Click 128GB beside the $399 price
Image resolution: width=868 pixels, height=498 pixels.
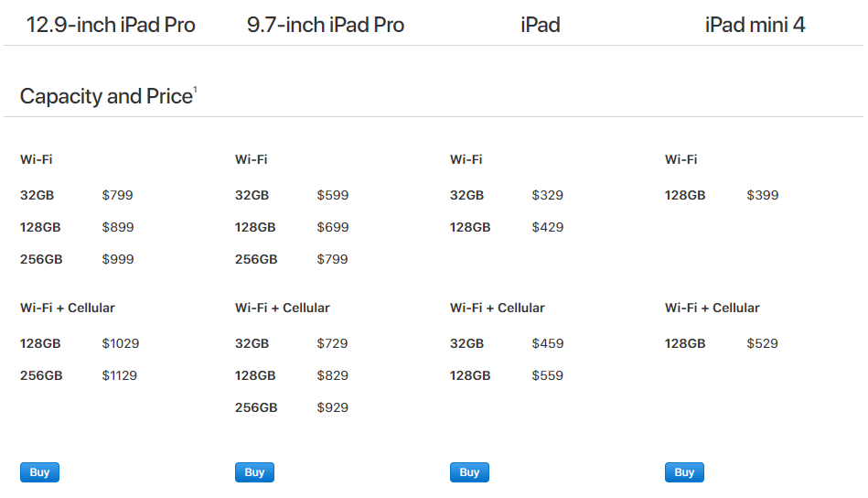point(685,195)
